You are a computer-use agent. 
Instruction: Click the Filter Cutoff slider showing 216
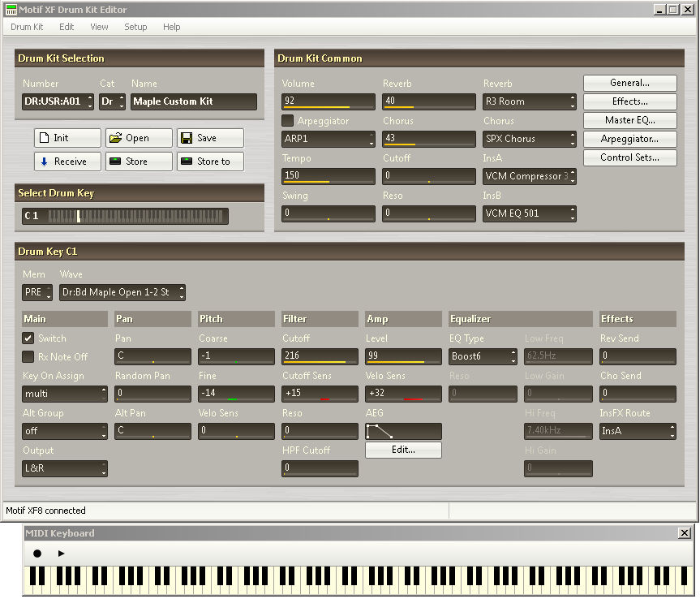click(320, 356)
